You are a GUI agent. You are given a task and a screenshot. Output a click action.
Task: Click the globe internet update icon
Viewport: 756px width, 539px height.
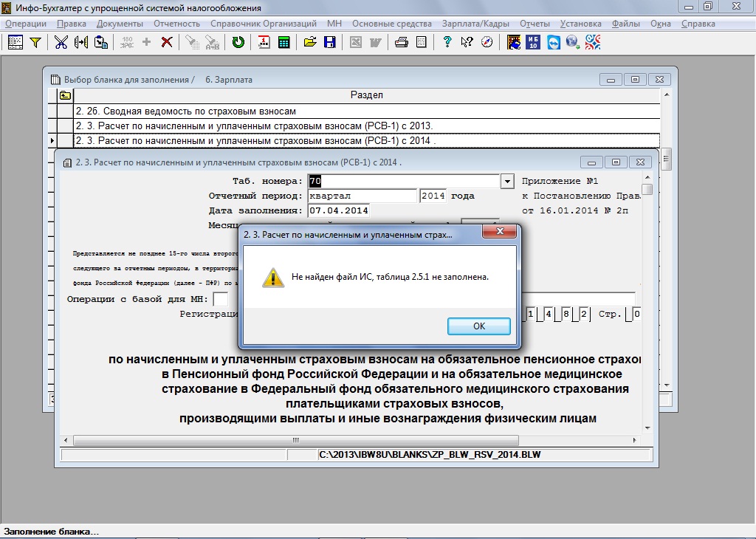pos(573,42)
